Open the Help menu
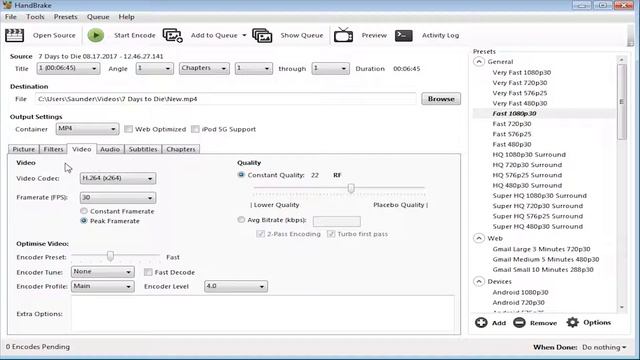The height and width of the screenshot is (360, 640). pyautogui.click(x=126, y=17)
